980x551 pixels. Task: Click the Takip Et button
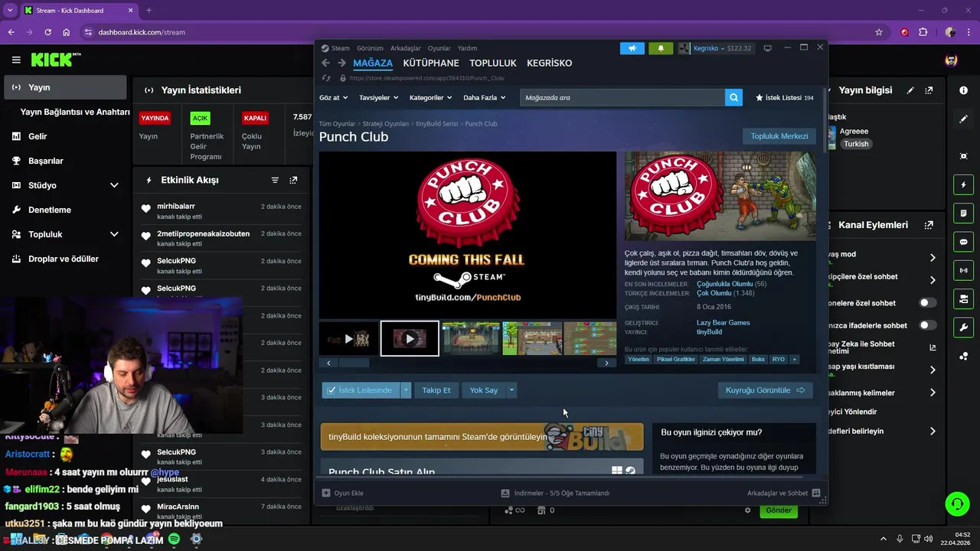(436, 390)
